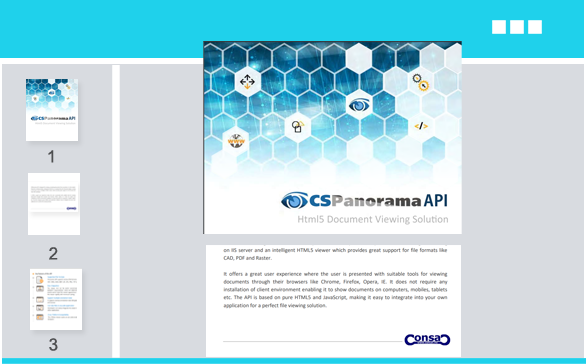Click the rightmost white square in header
The width and height of the screenshot is (586, 364).
point(535,27)
